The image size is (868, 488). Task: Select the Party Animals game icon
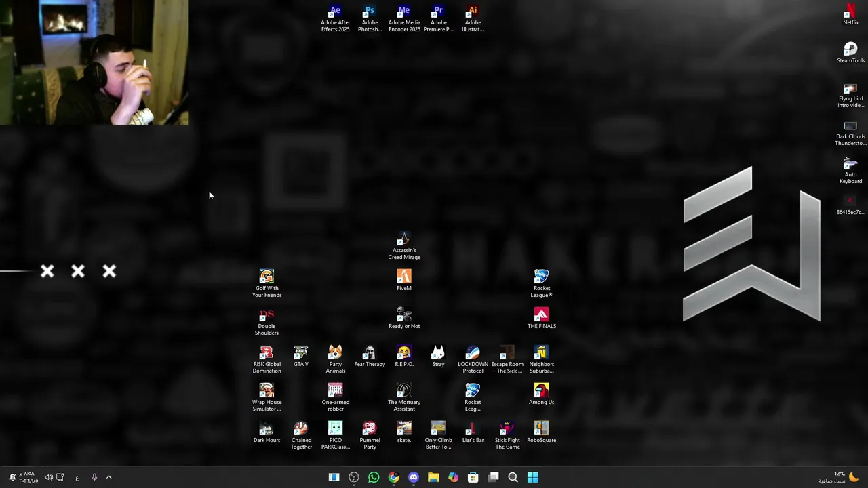(335, 361)
